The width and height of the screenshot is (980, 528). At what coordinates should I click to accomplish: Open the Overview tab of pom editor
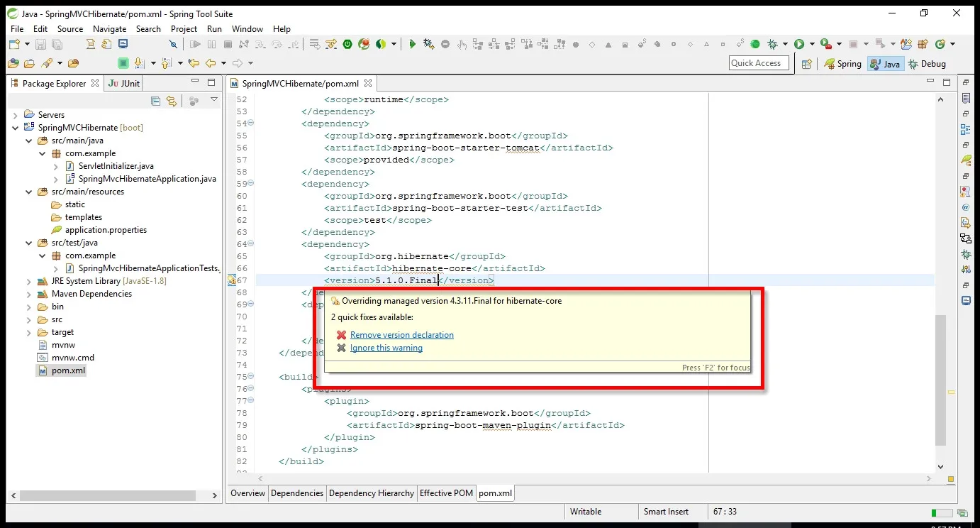click(247, 493)
